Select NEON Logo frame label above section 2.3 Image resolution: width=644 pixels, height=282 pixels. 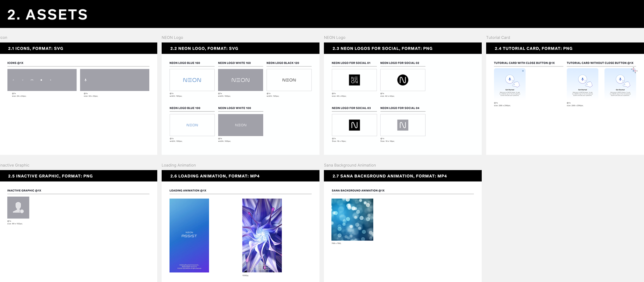335,38
